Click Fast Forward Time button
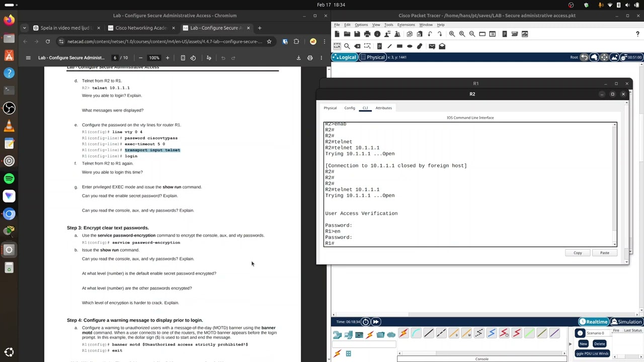644x362 pixels. tap(376, 322)
